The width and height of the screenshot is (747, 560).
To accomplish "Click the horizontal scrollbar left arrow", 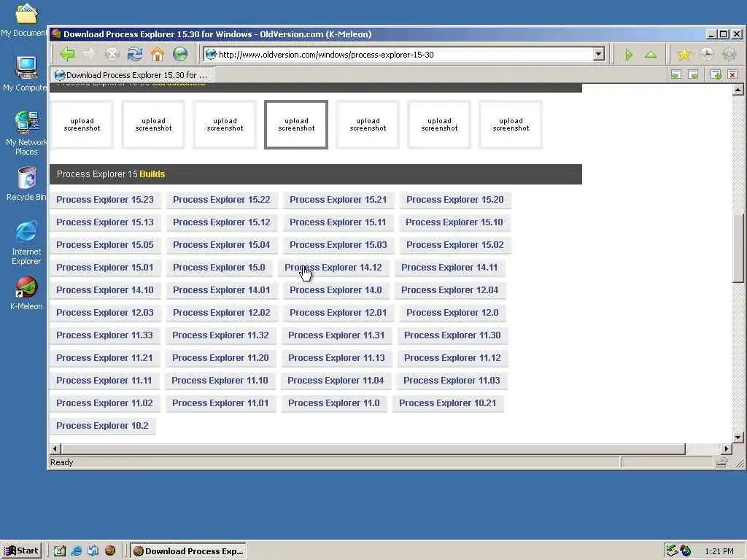I will pyautogui.click(x=55, y=448).
